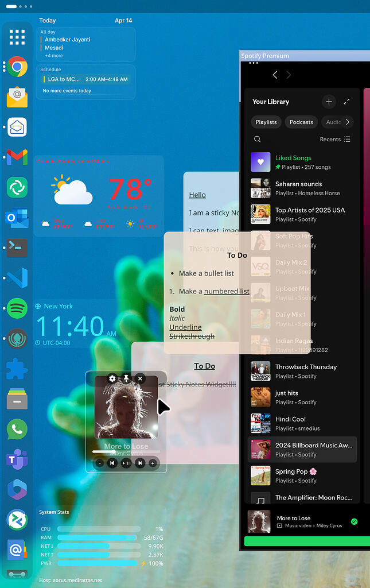The width and height of the screenshot is (370, 588).
Task: Open the Recents sort dropdown
Action: pyautogui.click(x=335, y=139)
